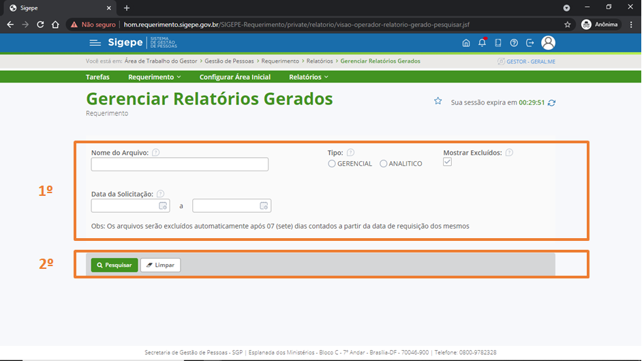
Task: Open calendar for end date field
Action: click(x=264, y=205)
